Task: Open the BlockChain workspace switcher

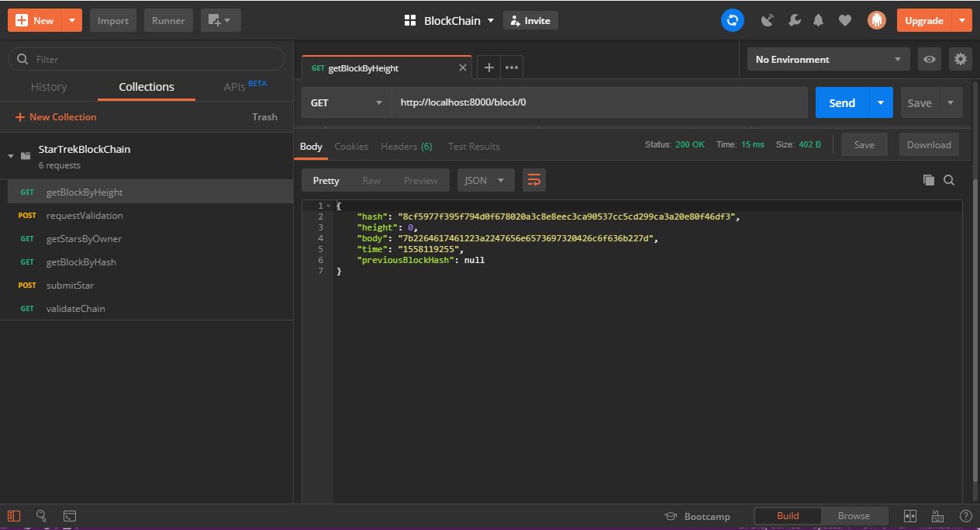Action: [450, 21]
